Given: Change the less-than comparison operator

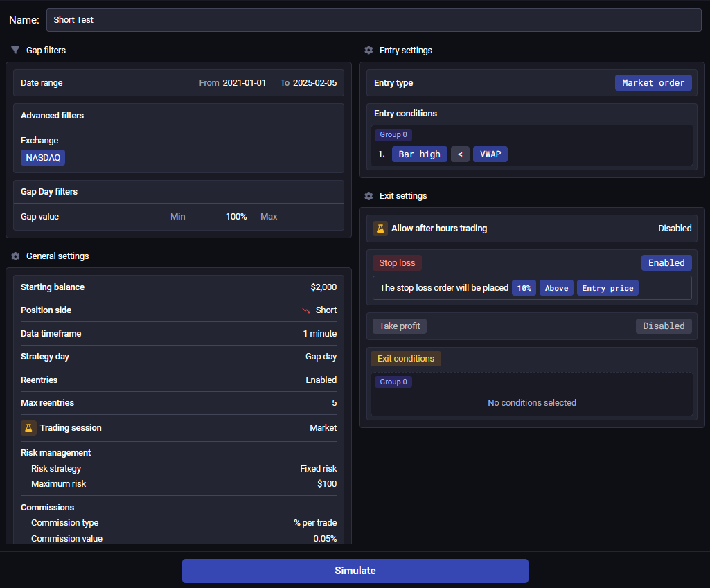Looking at the screenshot, I should click(460, 154).
